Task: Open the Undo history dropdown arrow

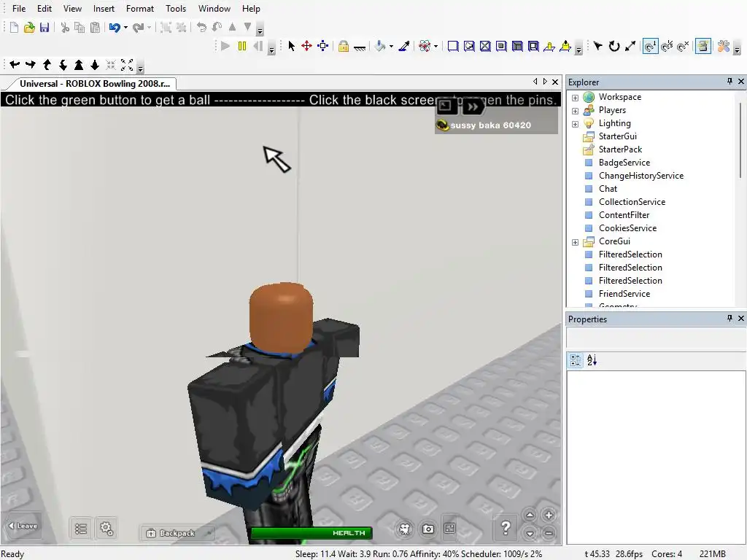Action: coord(125,28)
